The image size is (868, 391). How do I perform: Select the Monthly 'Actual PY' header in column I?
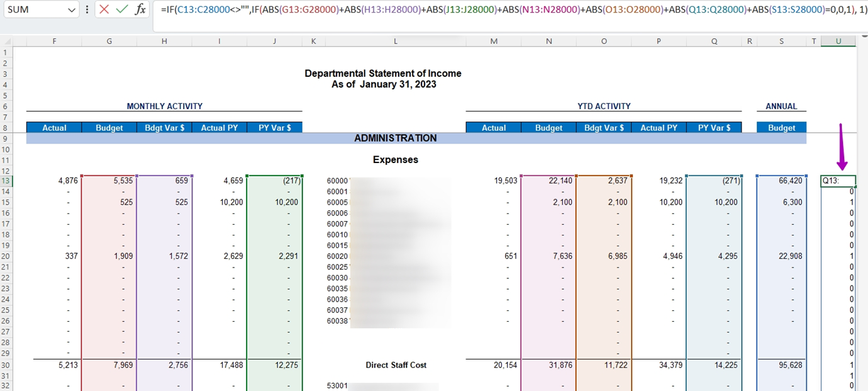(220, 128)
